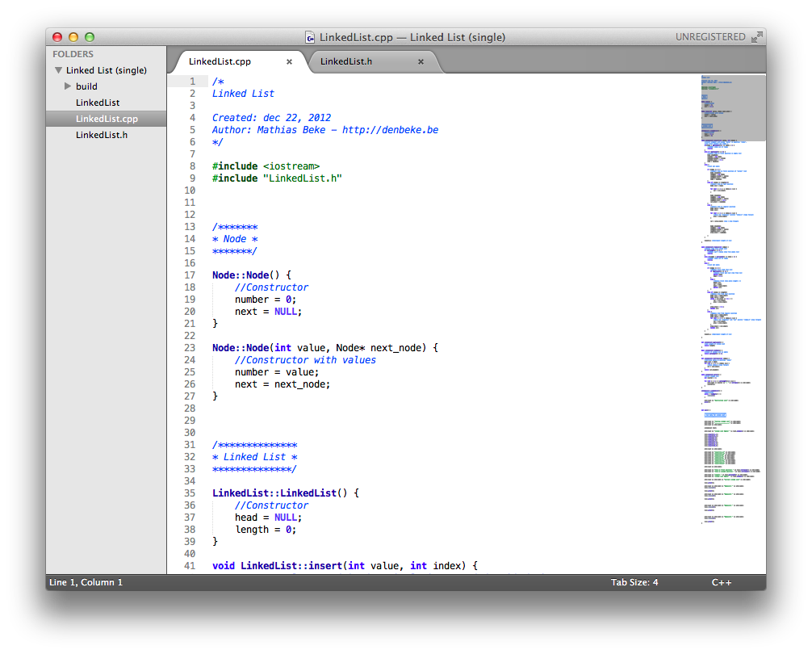The height and width of the screenshot is (654, 812).
Task: Place cursor on the #include <iostream> line
Action: coord(266,166)
